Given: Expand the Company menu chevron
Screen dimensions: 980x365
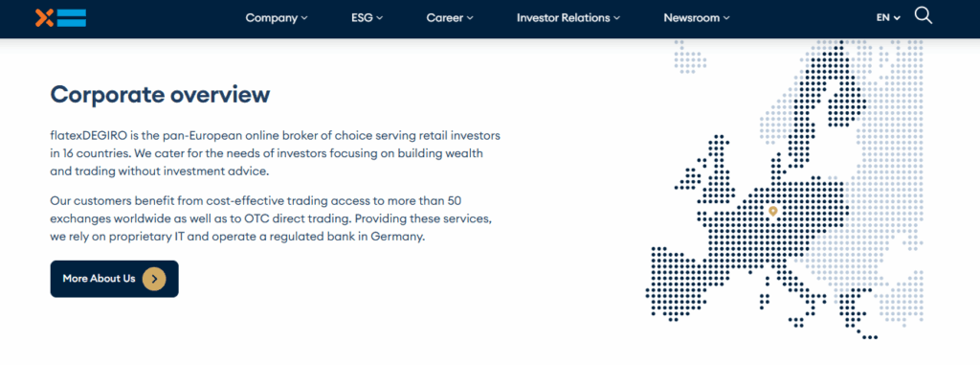Looking at the screenshot, I should (x=304, y=18).
